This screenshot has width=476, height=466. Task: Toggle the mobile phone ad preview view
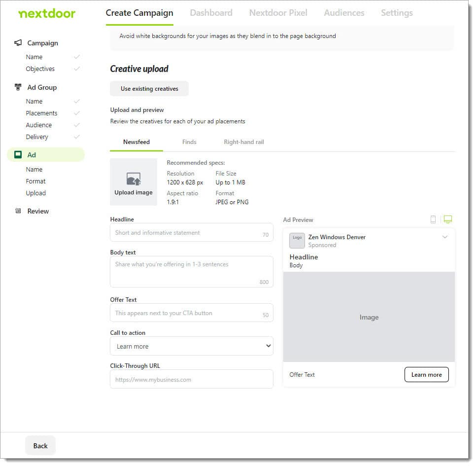pyautogui.click(x=433, y=219)
